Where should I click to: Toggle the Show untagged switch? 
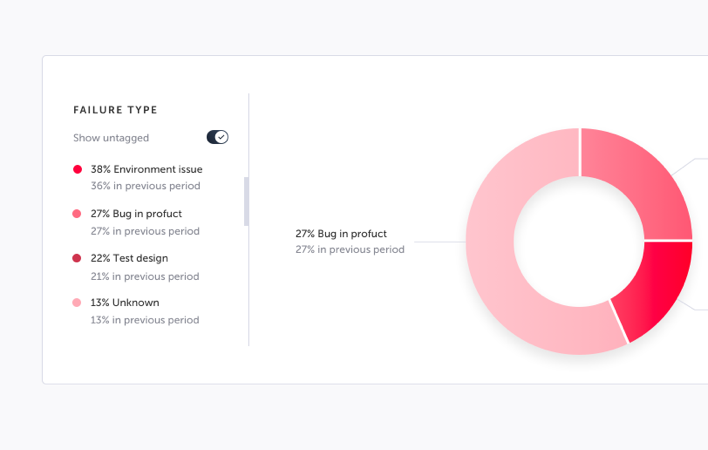[x=217, y=137]
